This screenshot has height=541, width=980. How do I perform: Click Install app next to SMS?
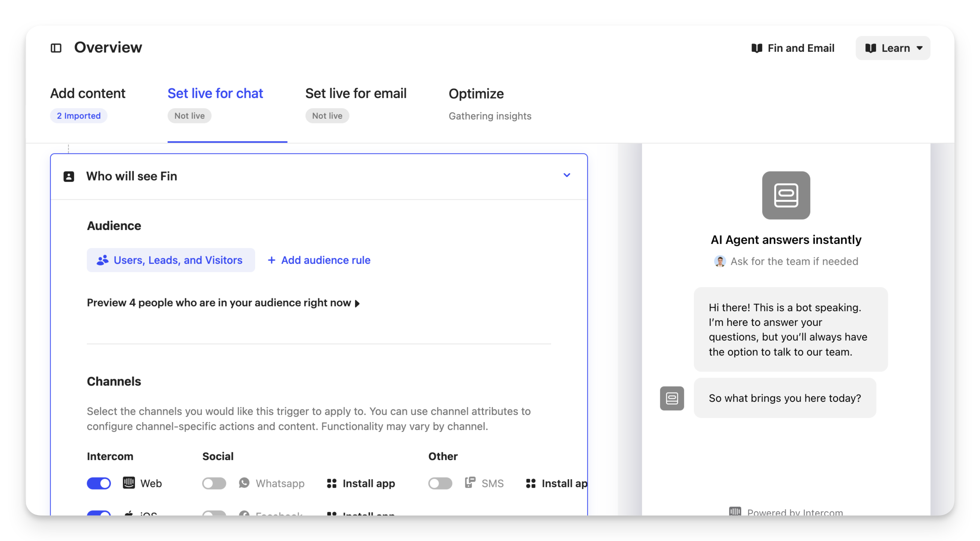[557, 483]
